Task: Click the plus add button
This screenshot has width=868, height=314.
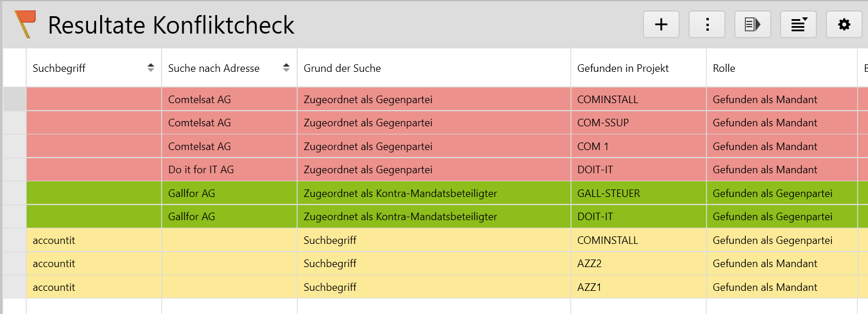Action: (661, 24)
